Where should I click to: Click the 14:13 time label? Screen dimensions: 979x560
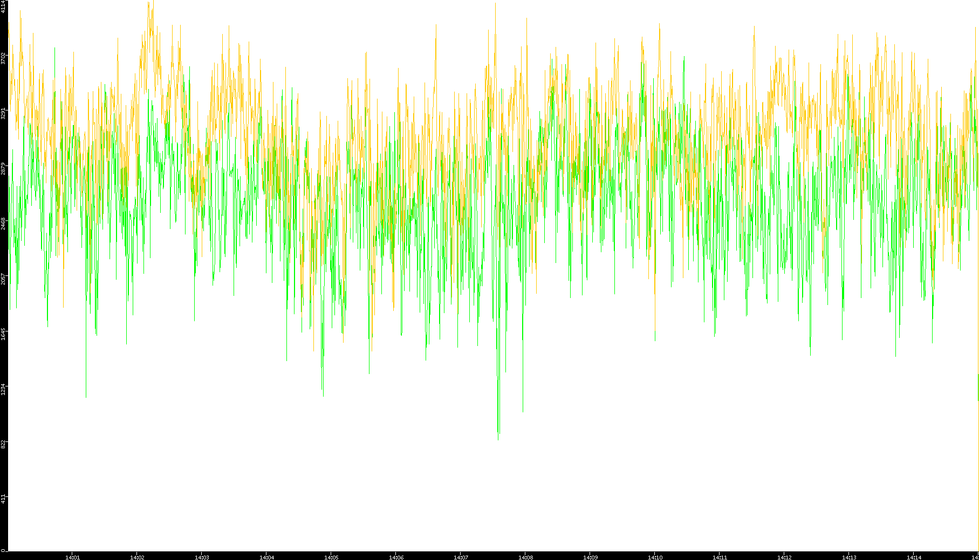pos(849,557)
